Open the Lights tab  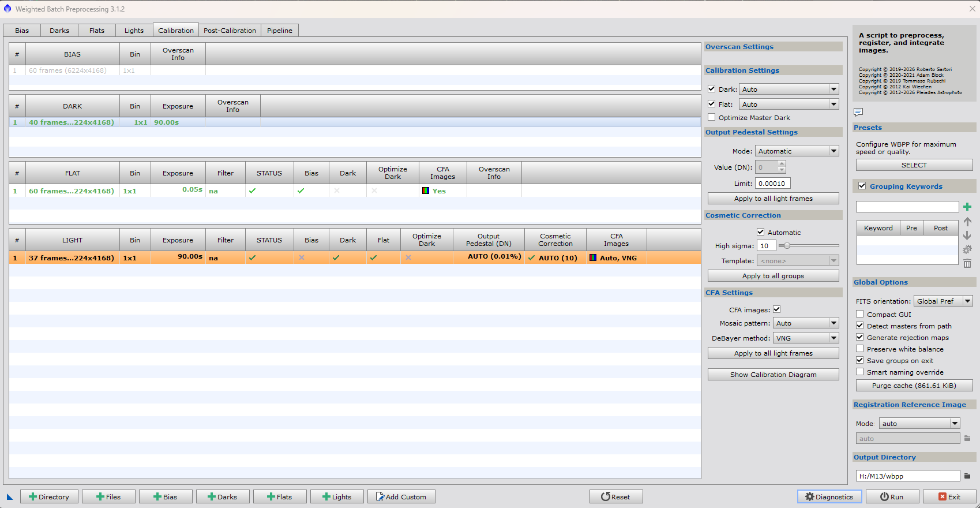pos(134,31)
